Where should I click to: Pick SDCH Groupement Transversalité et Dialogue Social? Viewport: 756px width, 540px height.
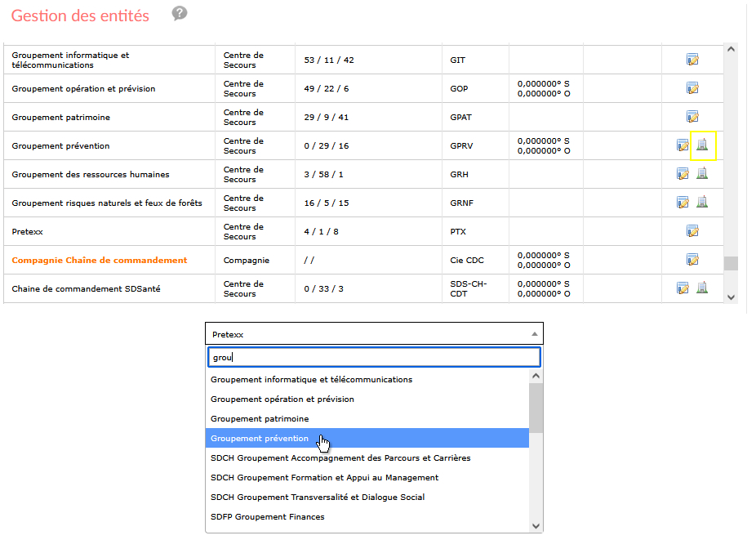point(367,497)
